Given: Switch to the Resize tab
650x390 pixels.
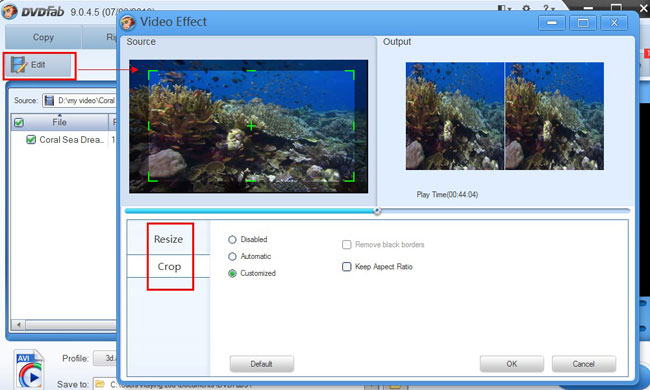Looking at the screenshot, I should [168, 239].
